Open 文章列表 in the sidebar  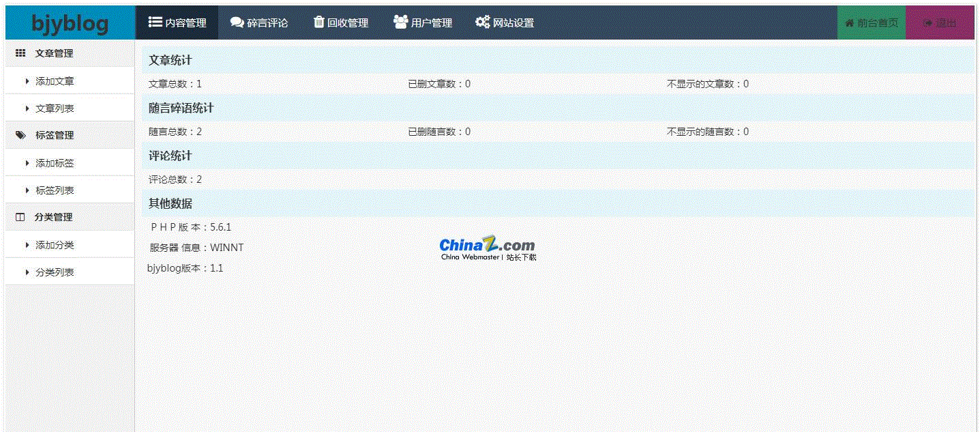(x=55, y=109)
